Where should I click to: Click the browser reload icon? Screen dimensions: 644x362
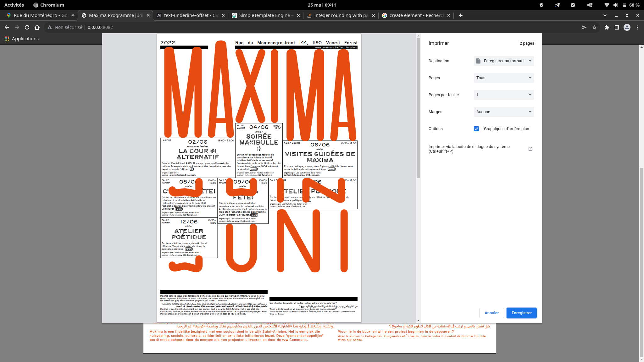pyautogui.click(x=27, y=27)
